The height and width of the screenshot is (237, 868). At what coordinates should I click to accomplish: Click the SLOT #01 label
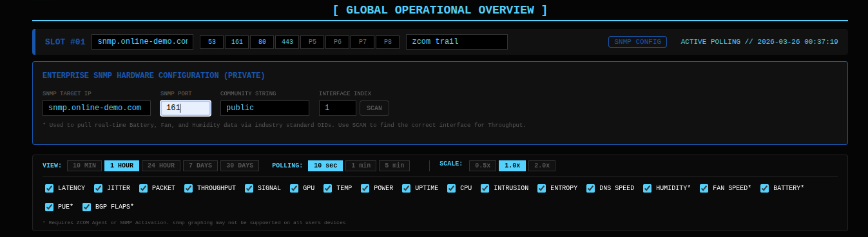click(65, 42)
